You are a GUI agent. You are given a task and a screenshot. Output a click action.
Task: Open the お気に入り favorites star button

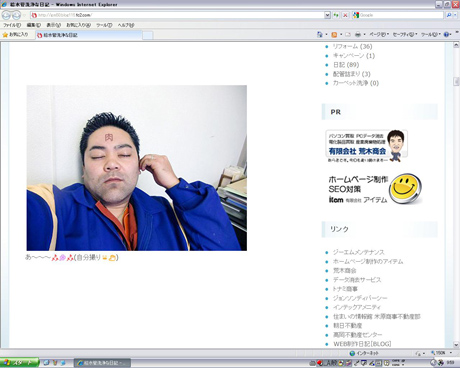click(15, 35)
